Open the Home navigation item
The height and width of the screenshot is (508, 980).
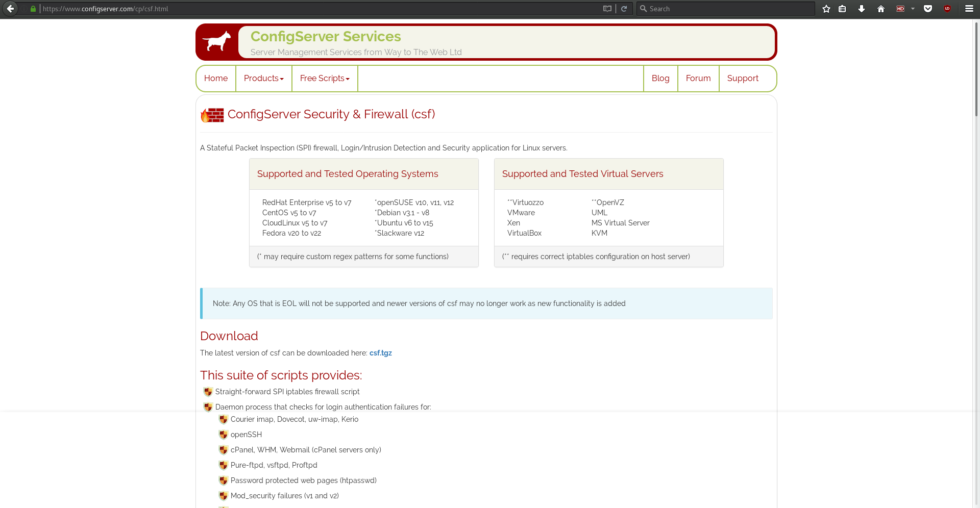[216, 78]
